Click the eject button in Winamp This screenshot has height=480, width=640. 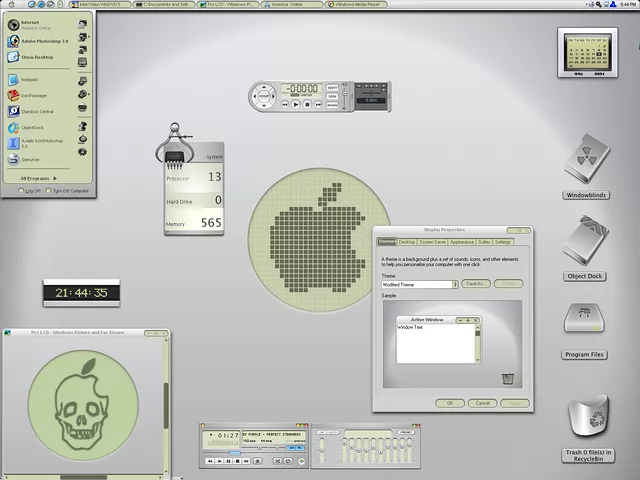coord(258,461)
